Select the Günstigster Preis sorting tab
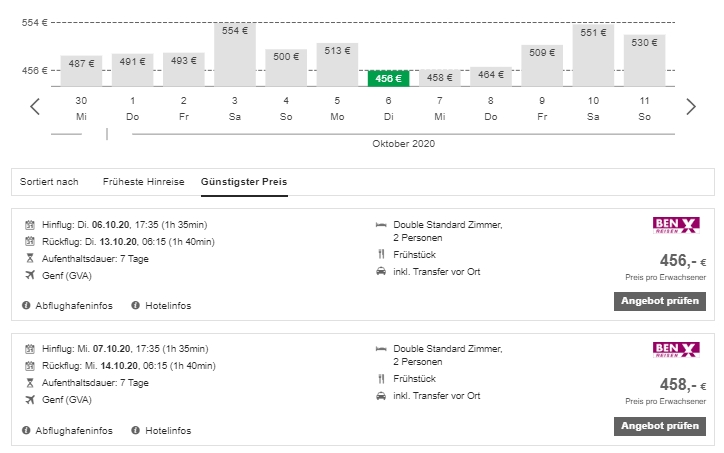The width and height of the screenshot is (724, 453). tap(244, 182)
